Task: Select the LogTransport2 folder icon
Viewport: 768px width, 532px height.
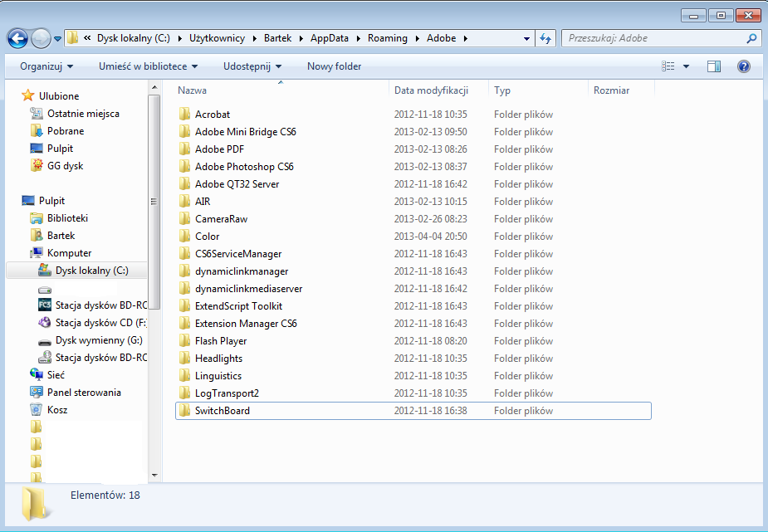Action: pos(184,393)
